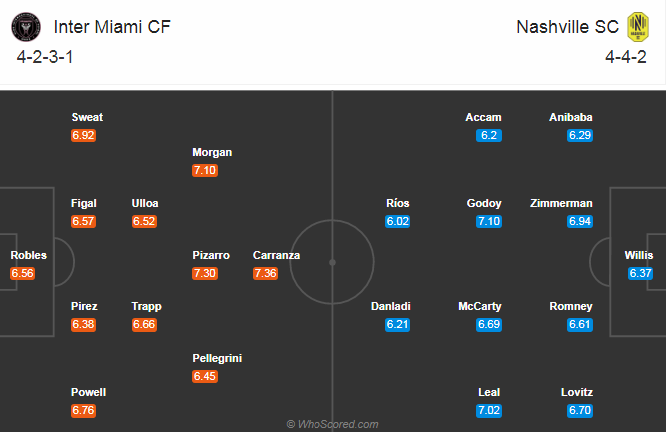Select Carranza's 7.36 rating badge
This screenshot has width=666, height=432.
pos(265,273)
